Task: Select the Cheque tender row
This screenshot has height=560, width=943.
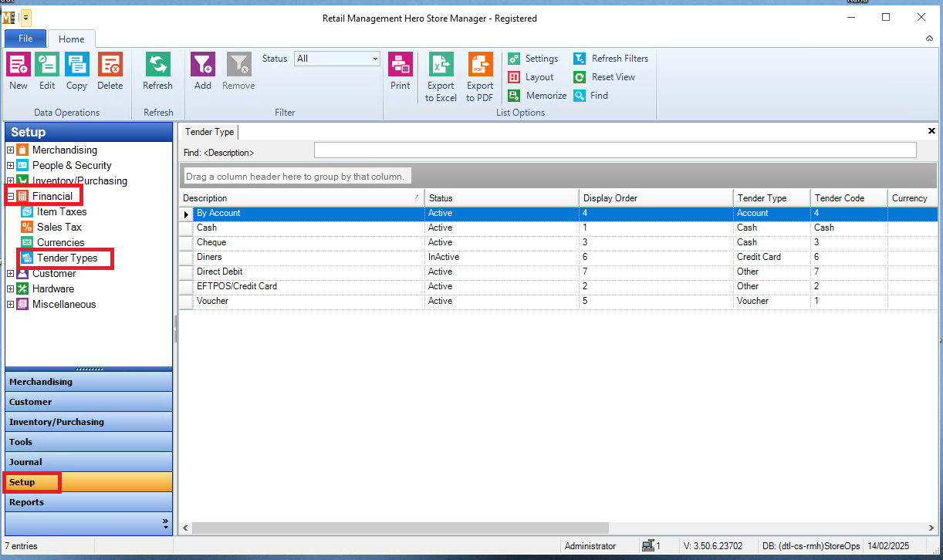Action: [559, 242]
